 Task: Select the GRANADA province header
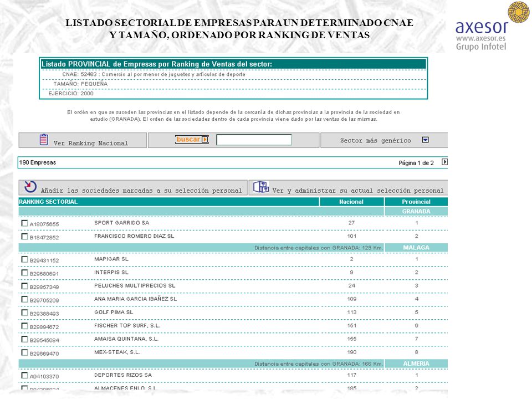(416, 211)
